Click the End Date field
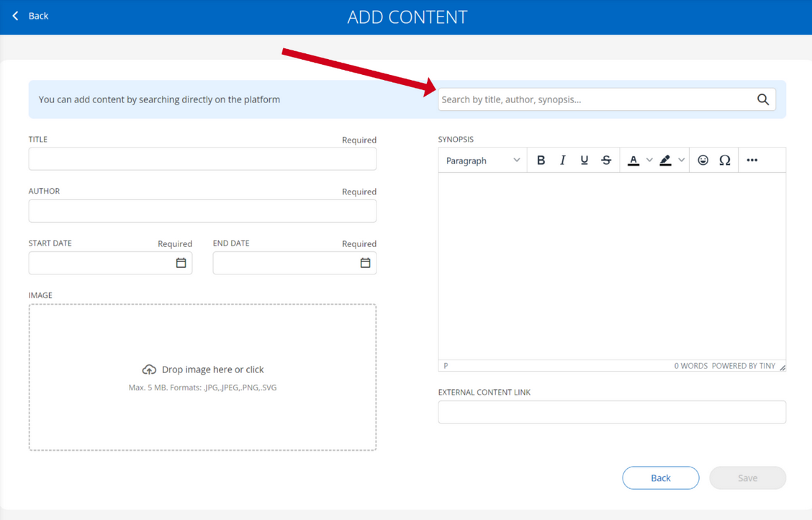The height and width of the screenshot is (520, 812). [x=294, y=263]
